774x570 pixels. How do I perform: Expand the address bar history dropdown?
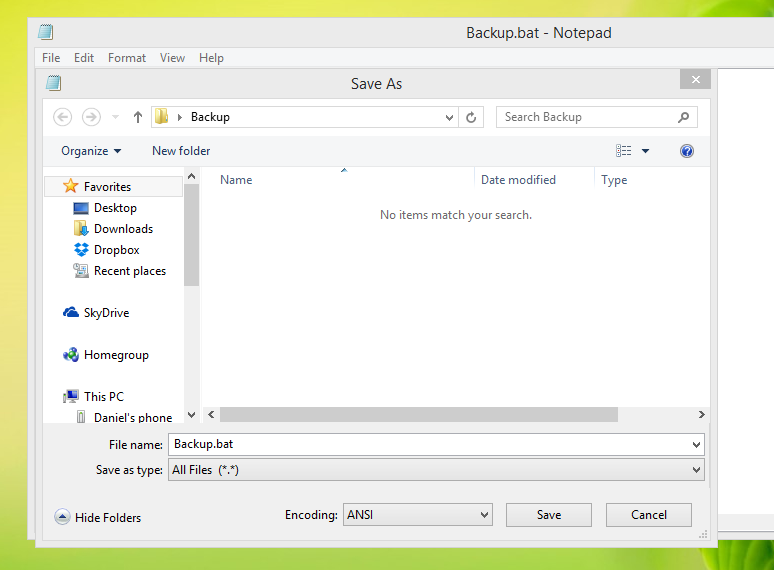pyautogui.click(x=450, y=117)
